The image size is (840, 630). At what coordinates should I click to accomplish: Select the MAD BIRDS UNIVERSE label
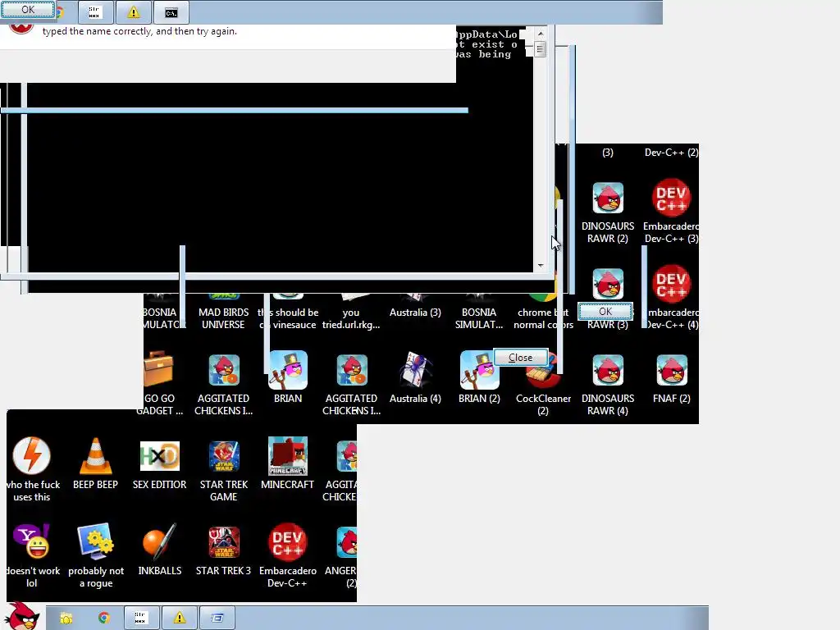point(223,318)
